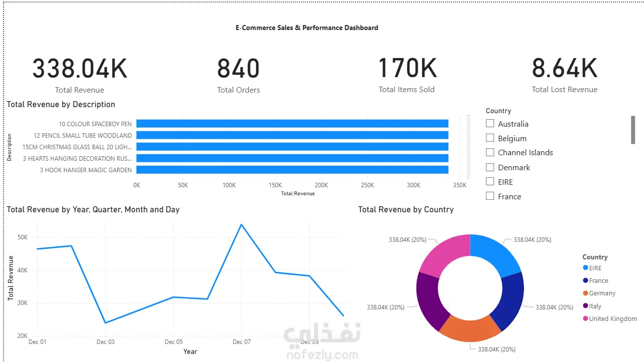Click the Total Revenue by Description title
The image size is (644, 362).
[61, 104]
